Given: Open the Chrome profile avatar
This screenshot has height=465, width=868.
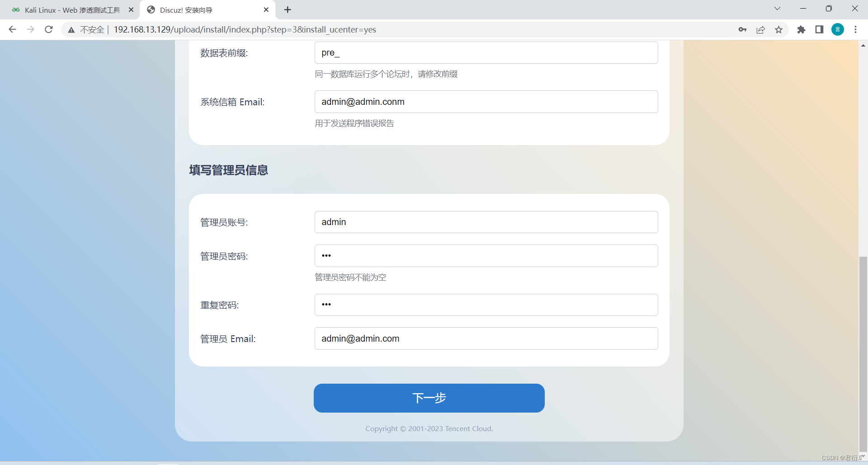Looking at the screenshot, I should tap(838, 29).
